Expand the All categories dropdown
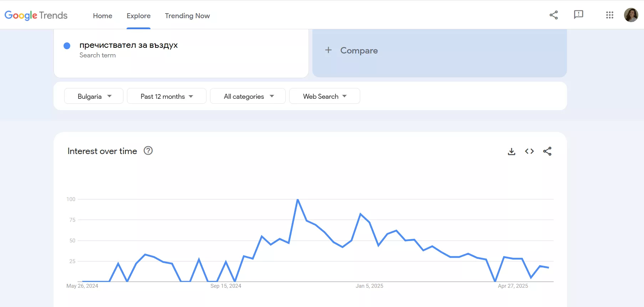This screenshot has height=307, width=644. click(248, 96)
